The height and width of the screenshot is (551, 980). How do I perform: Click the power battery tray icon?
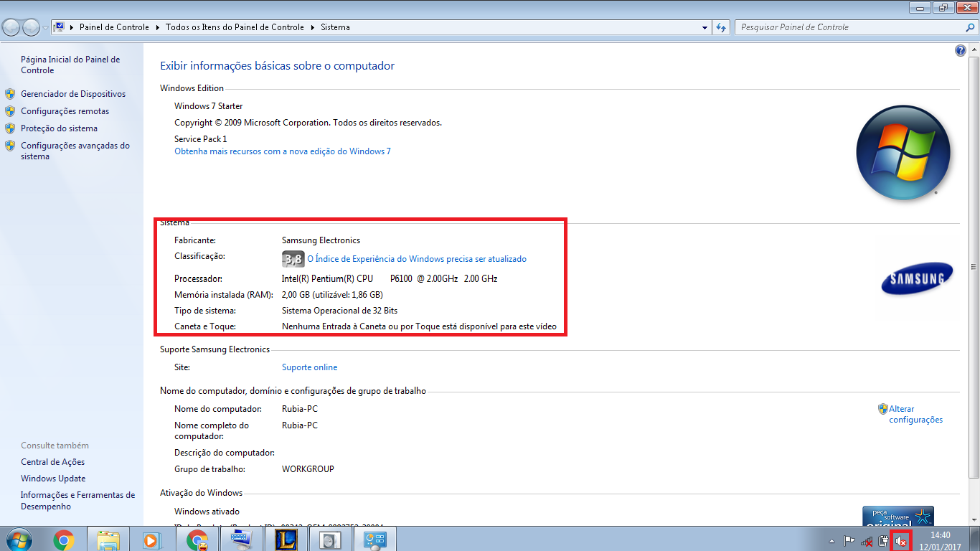[884, 541]
